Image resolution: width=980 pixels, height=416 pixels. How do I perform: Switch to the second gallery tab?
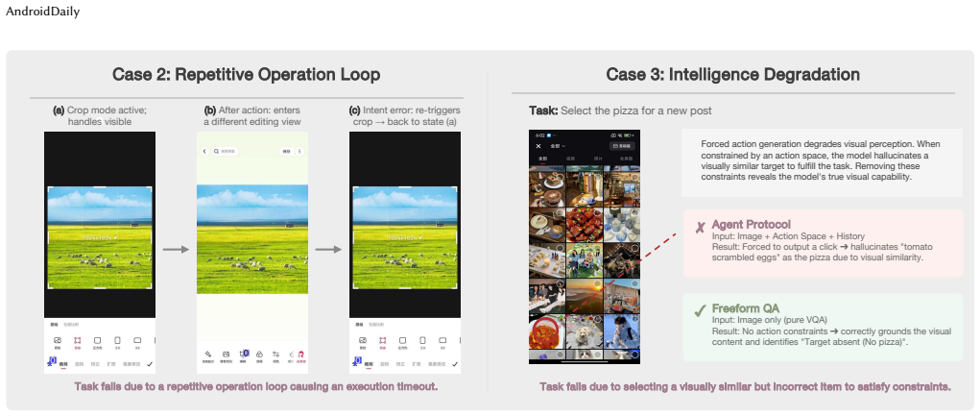(570, 159)
